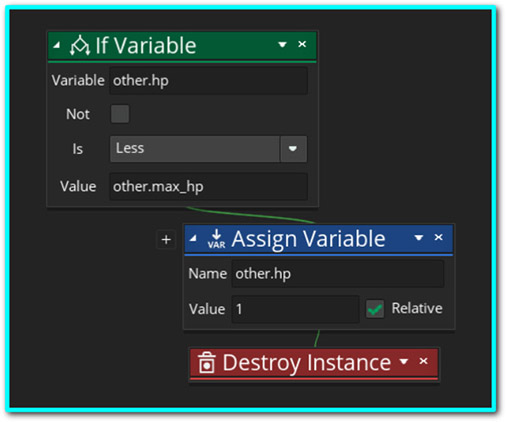Add a new action with the plus button
506x422 pixels.
tap(166, 239)
